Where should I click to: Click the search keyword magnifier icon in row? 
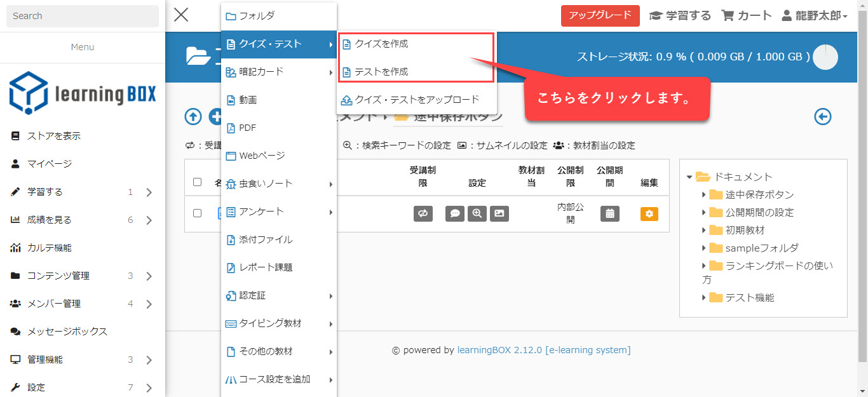477,214
